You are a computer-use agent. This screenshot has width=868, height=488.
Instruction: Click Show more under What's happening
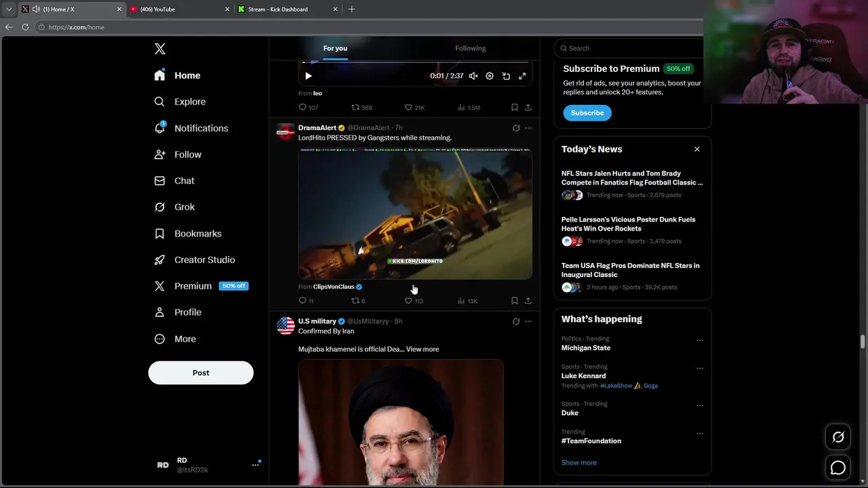pos(579,462)
